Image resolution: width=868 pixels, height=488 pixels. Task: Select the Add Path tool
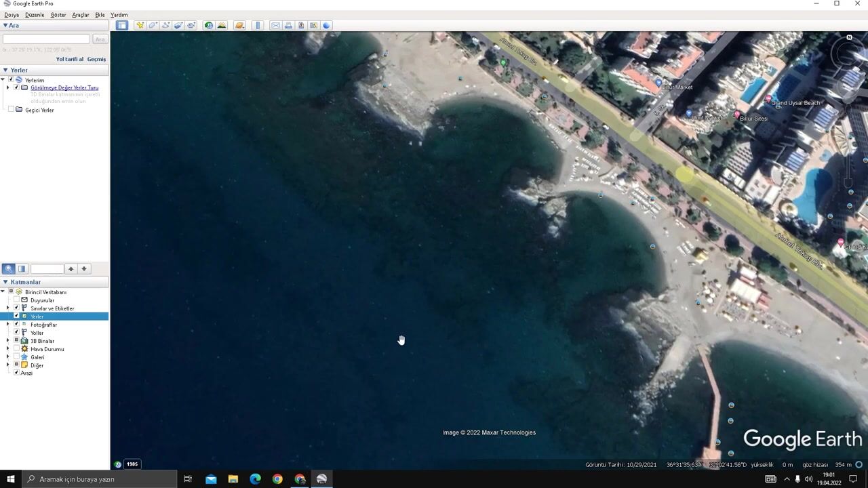click(x=165, y=25)
